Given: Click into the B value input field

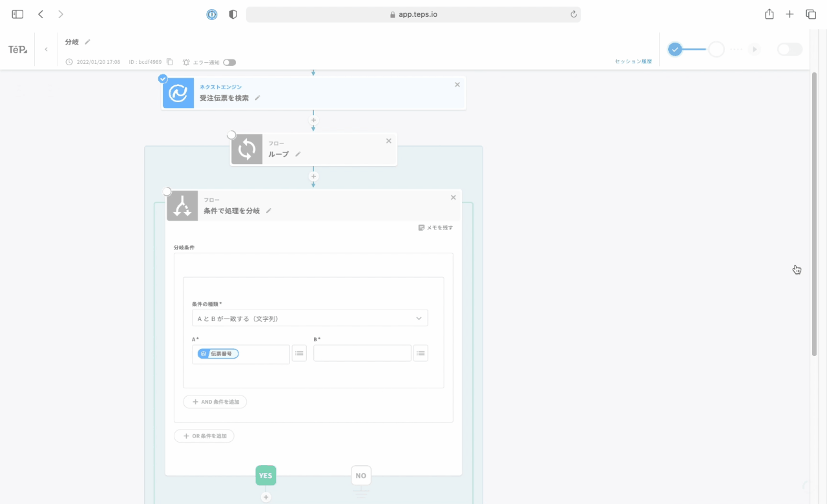Looking at the screenshot, I should pyautogui.click(x=362, y=353).
